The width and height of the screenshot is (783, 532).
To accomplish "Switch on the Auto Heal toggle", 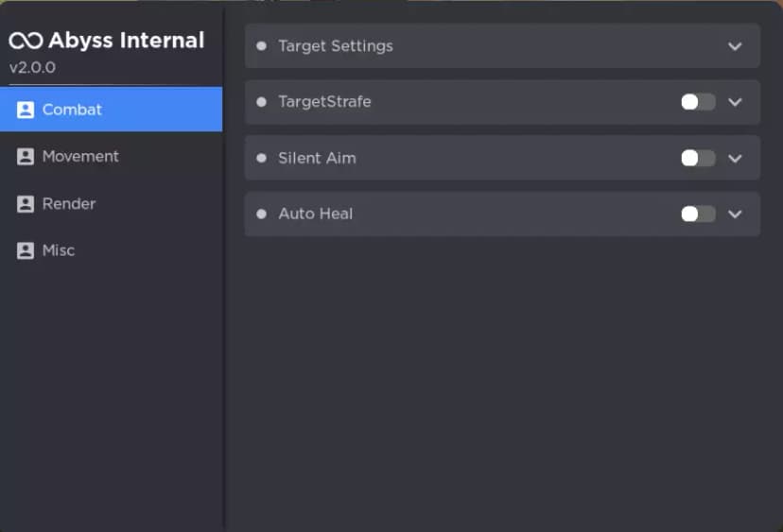I will tap(698, 214).
